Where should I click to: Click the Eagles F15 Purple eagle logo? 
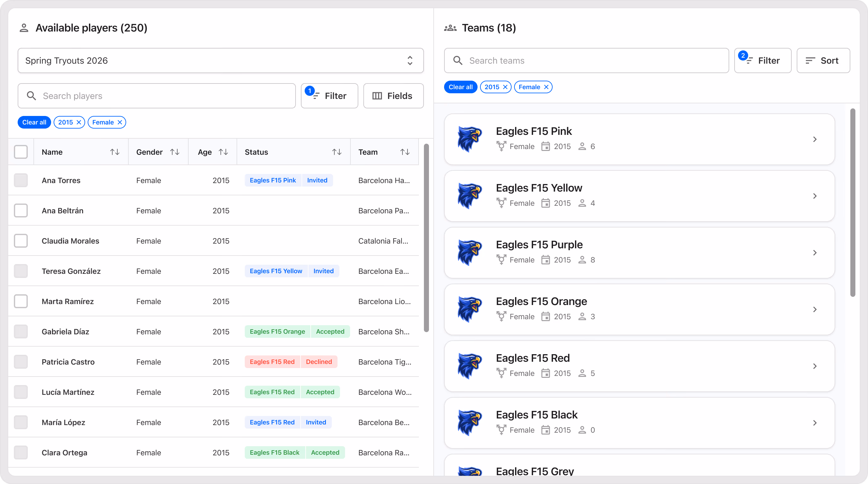(470, 252)
